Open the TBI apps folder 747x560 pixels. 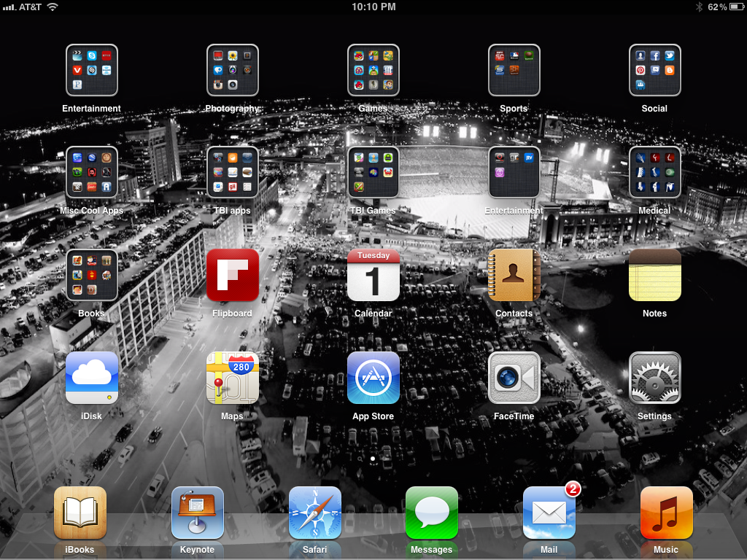(x=233, y=172)
